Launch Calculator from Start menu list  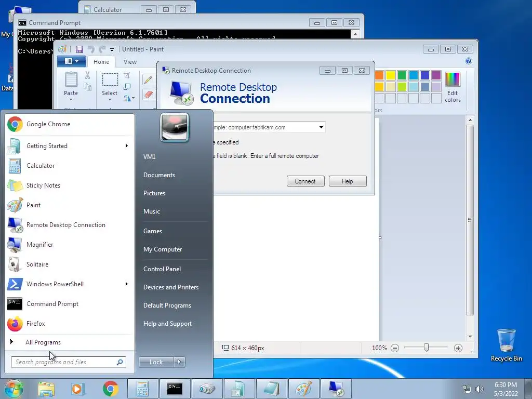coord(70,166)
